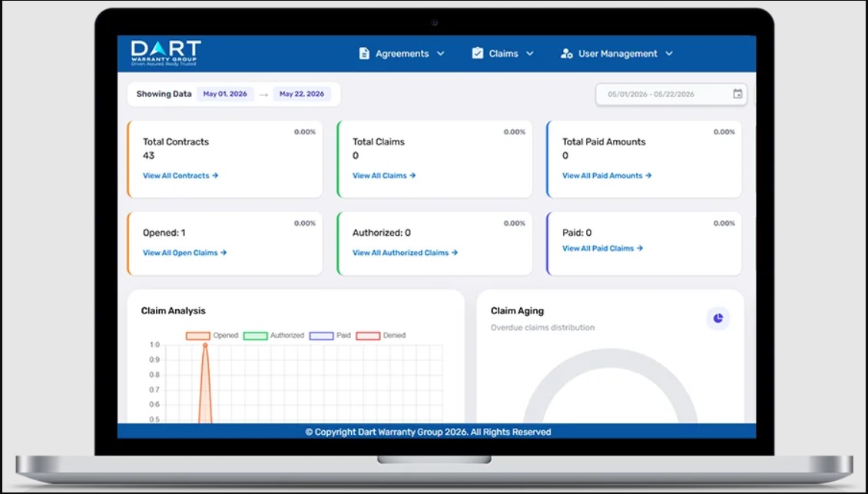Click the User Management person-gear icon

point(566,54)
